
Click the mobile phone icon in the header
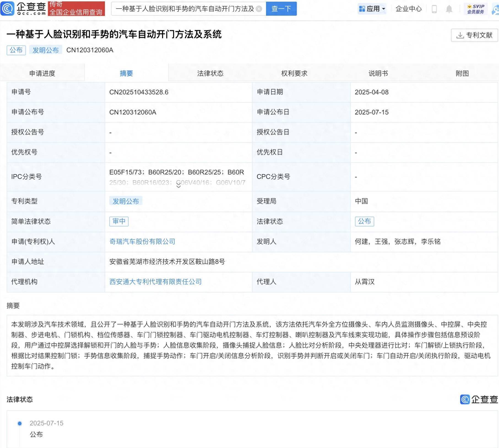click(x=435, y=9)
